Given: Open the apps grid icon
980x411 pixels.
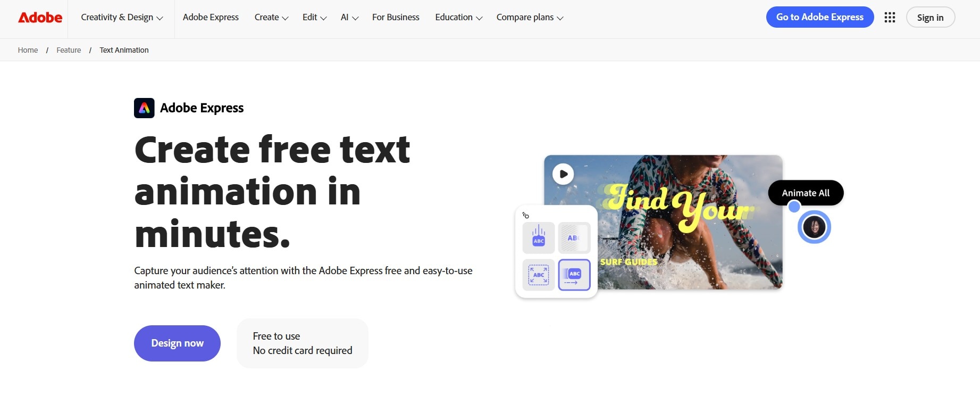Looking at the screenshot, I should 890,18.
